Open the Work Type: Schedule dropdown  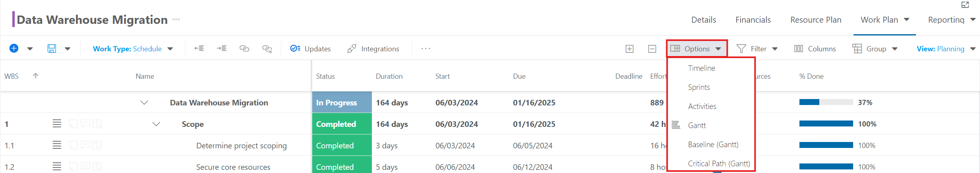[133, 49]
